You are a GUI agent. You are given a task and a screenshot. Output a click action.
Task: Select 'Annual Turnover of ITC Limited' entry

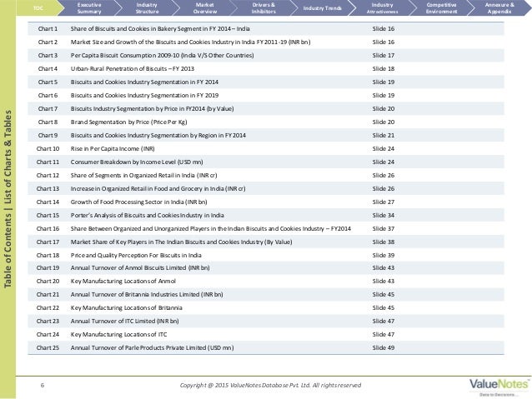pos(124,321)
